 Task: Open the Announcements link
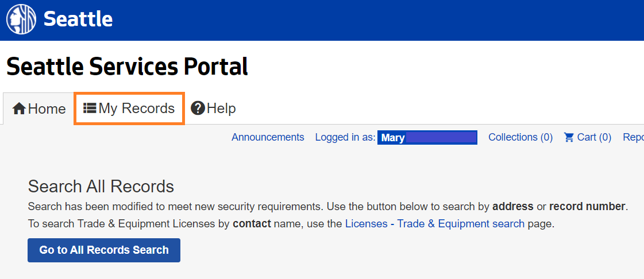[268, 137]
